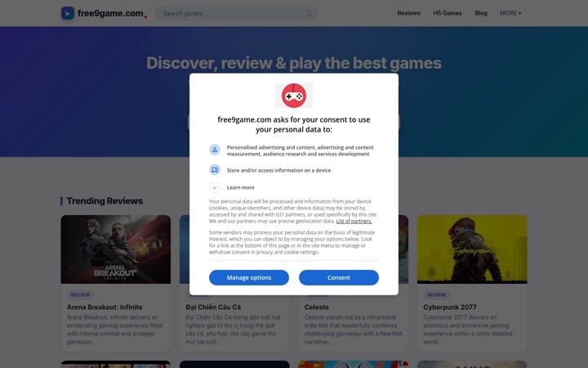Click the Consent button
588x368 pixels.
click(339, 277)
